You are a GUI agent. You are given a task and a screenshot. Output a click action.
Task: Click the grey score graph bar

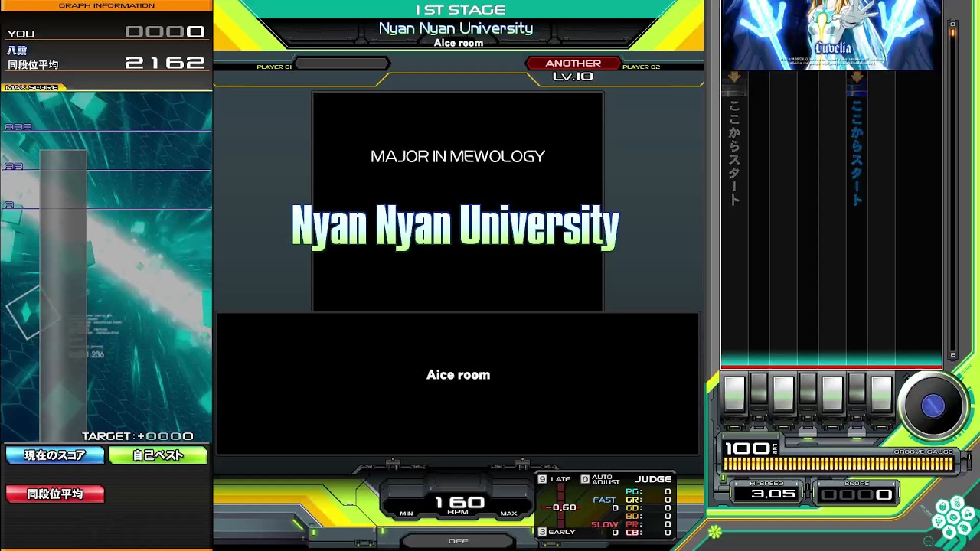tap(63, 295)
